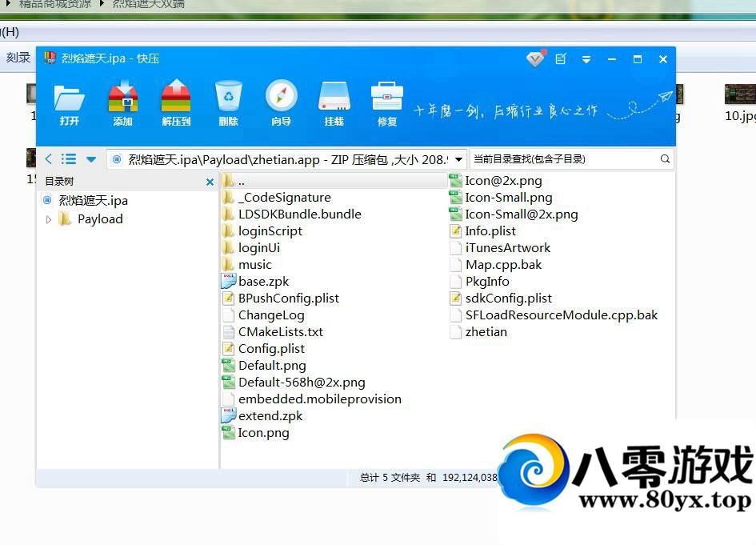Select the iTunesArtwork file
The width and height of the screenshot is (756, 545).
[508, 248]
